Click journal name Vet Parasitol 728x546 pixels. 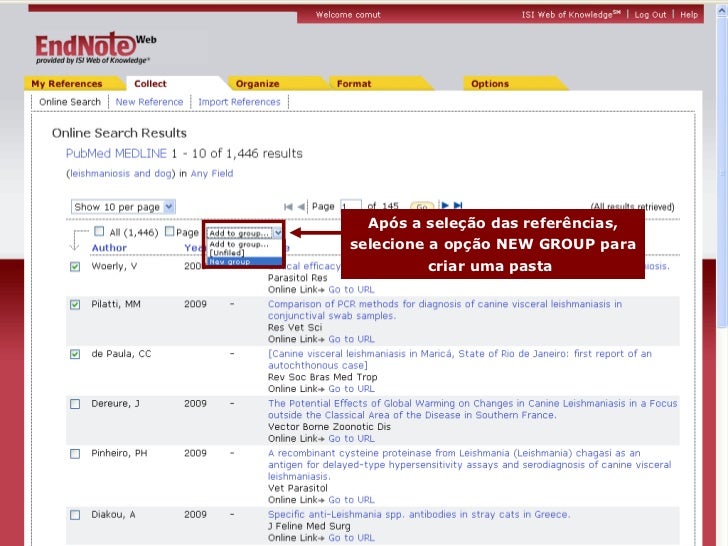click(x=298, y=488)
